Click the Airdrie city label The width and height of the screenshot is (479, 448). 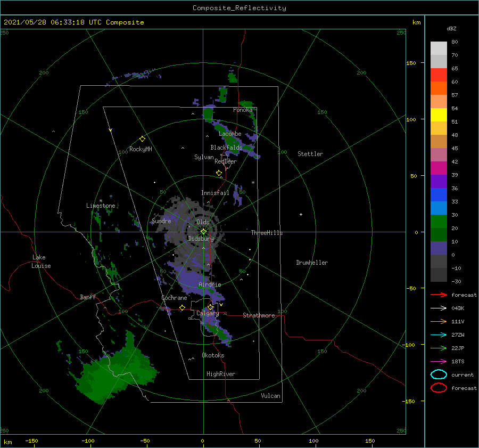point(210,284)
